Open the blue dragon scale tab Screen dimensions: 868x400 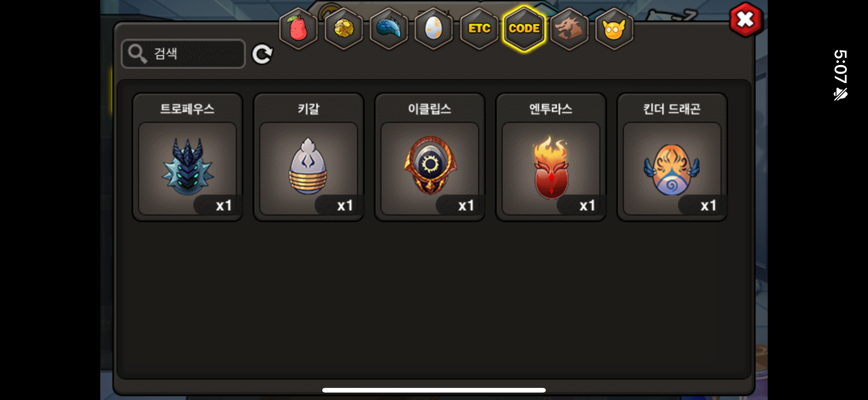(389, 29)
